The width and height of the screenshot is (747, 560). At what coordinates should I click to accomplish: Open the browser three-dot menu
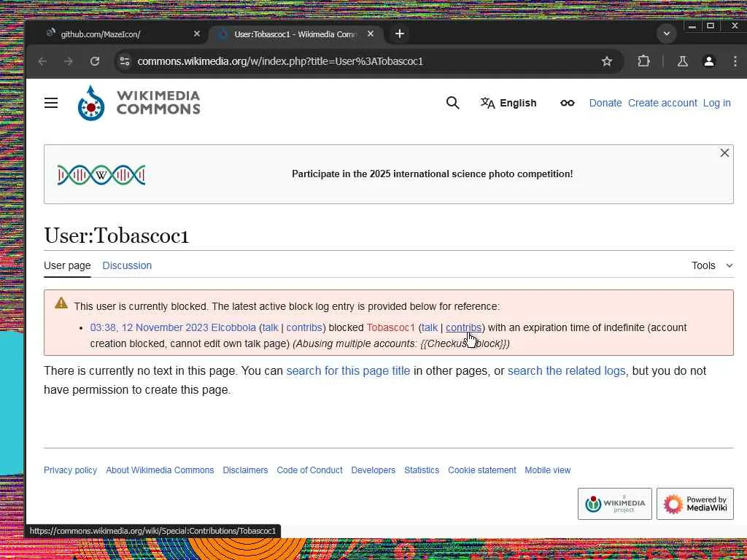click(x=735, y=61)
